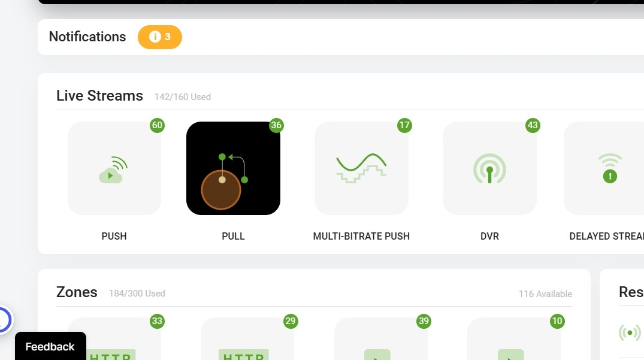Open the first HTTP zone tile
The width and height of the screenshot is (644, 360).
pyautogui.click(x=114, y=338)
